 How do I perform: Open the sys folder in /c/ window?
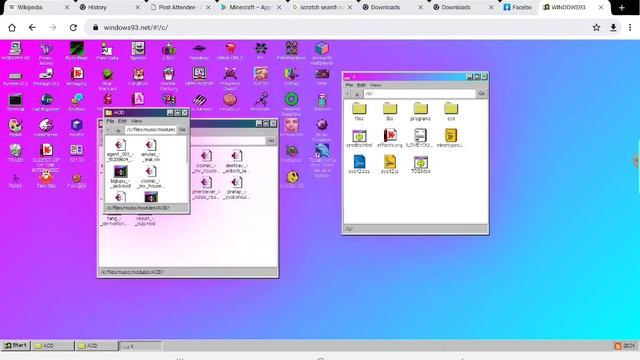click(x=451, y=111)
